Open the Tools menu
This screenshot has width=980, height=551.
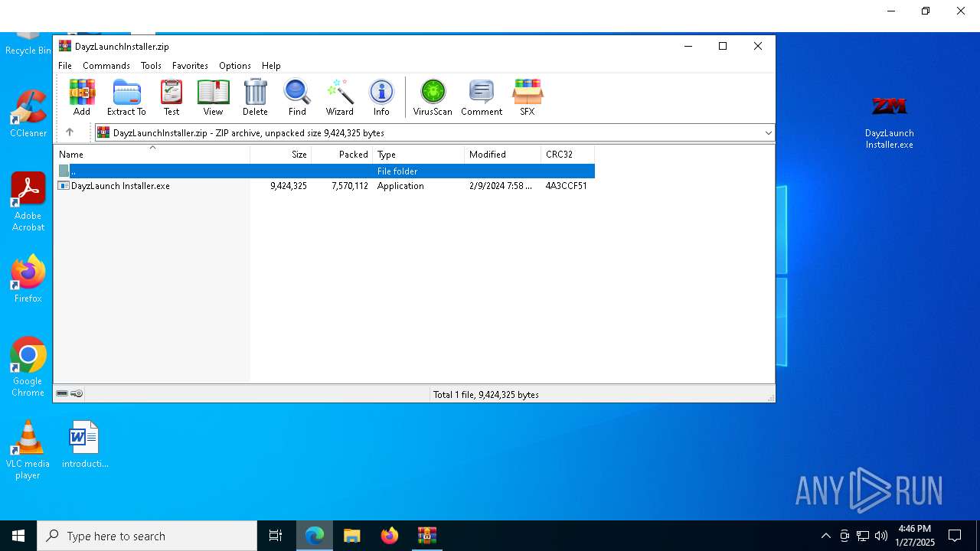coord(151,66)
